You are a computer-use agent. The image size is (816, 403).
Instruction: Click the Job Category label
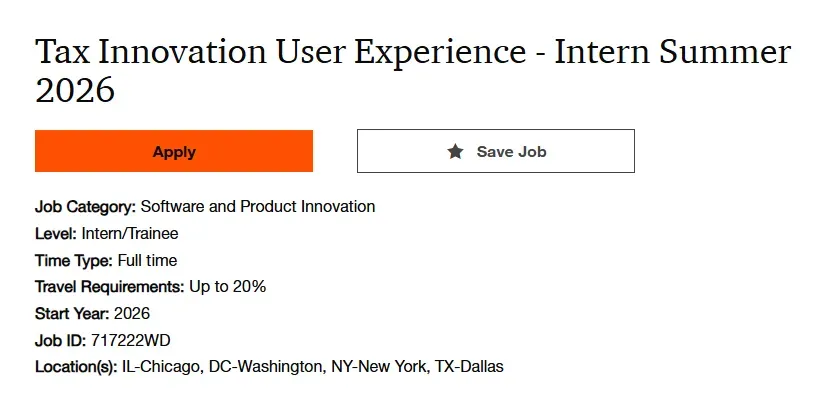point(85,207)
